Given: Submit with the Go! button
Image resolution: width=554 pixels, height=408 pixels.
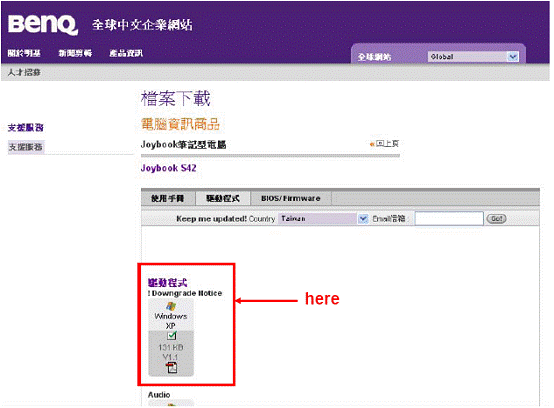Looking at the screenshot, I should 496,219.
